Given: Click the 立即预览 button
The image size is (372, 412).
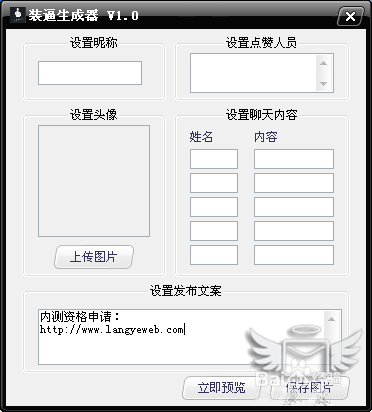Looking at the screenshot, I should 221,388.
